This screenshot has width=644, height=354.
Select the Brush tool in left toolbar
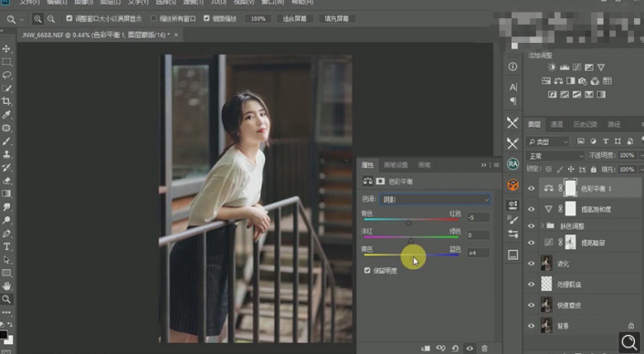[x=6, y=141]
